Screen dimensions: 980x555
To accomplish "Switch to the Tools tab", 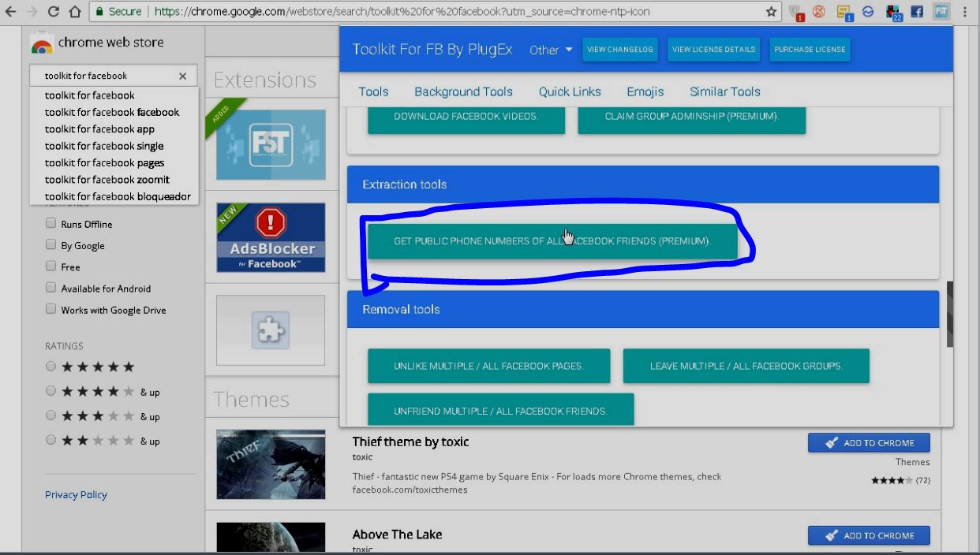I will [373, 91].
